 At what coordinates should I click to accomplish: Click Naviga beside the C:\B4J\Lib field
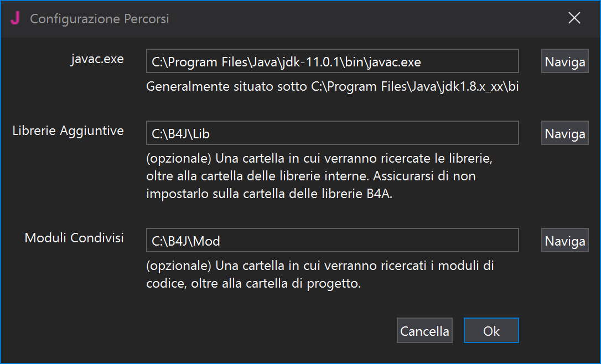coord(564,133)
